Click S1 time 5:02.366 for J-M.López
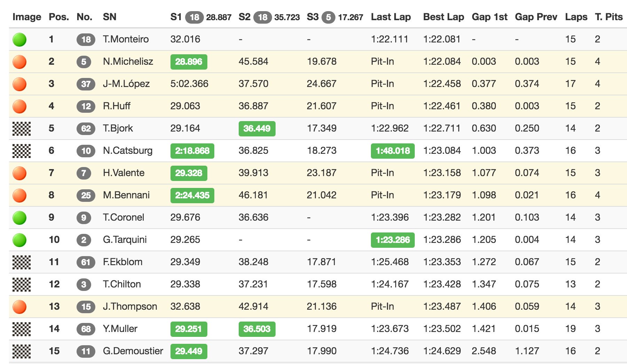 190,84
